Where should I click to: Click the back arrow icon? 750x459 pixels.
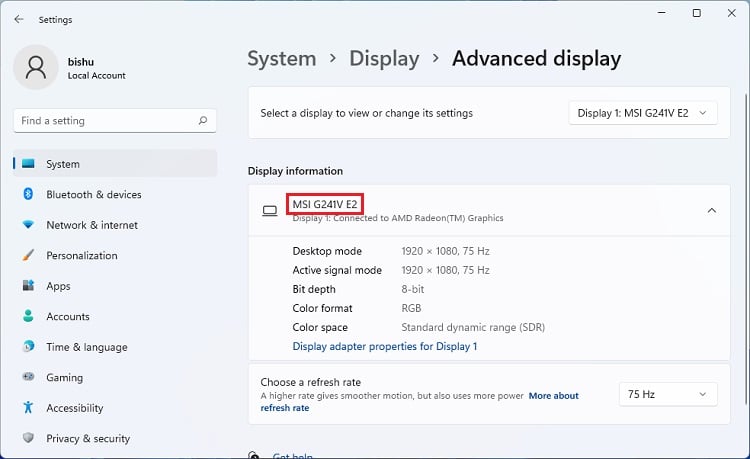click(x=19, y=19)
